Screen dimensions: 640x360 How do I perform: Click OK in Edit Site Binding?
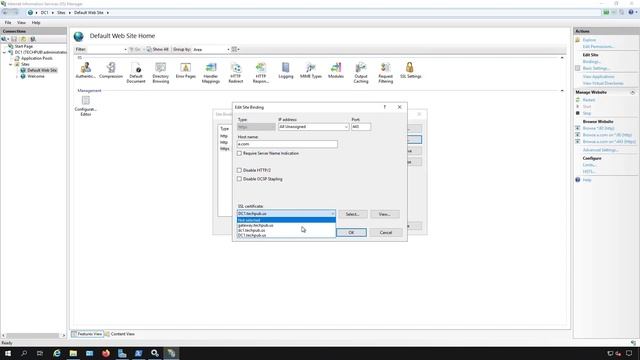[x=351, y=233]
